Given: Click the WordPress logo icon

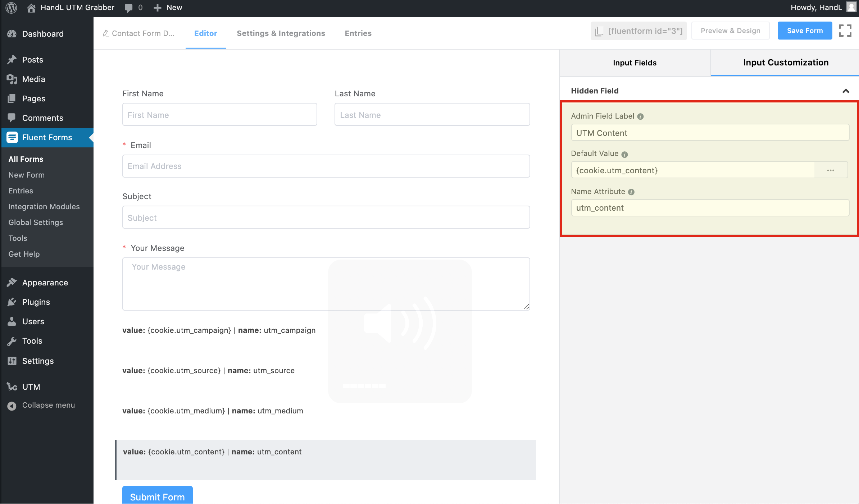Looking at the screenshot, I should [x=11, y=8].
